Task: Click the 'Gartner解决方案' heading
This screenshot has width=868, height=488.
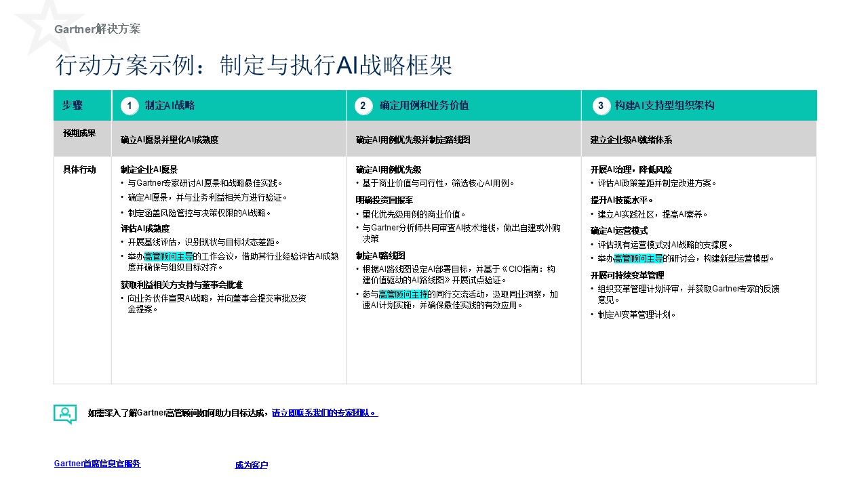Action: point(98,29)
